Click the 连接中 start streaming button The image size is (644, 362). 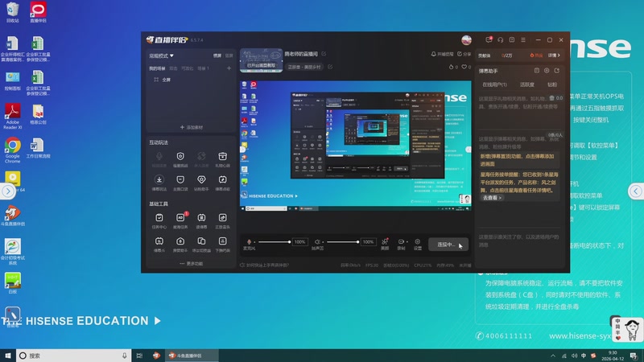tap(448, 245)
